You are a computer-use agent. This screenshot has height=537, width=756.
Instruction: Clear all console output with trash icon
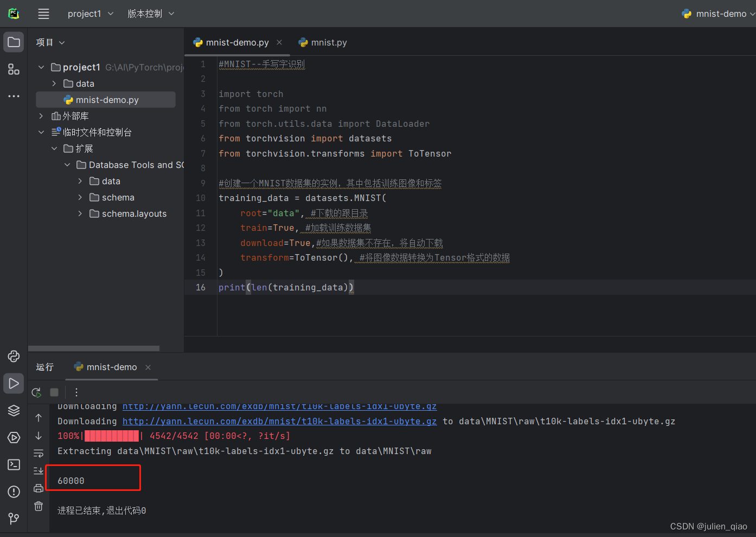coord(39,506)
